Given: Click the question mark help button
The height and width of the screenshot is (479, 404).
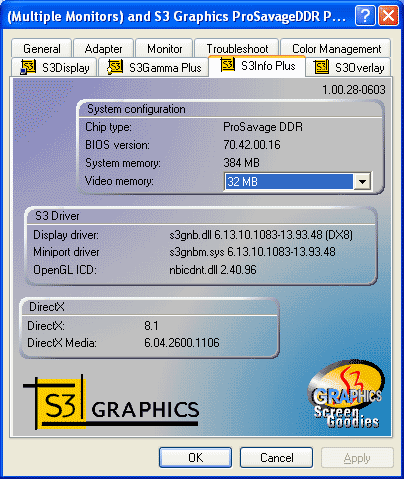Looking at the screenshot, I should 365,16.
